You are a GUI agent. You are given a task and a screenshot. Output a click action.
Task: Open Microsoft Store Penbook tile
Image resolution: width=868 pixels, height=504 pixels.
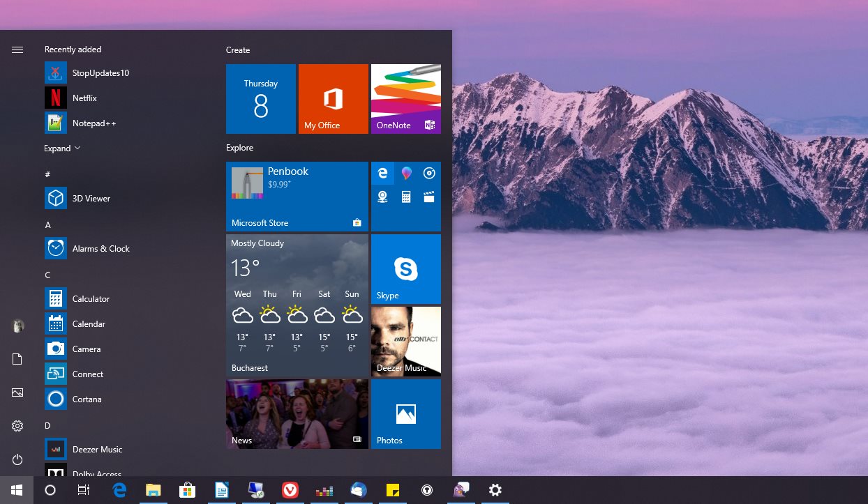coord(297,197)
